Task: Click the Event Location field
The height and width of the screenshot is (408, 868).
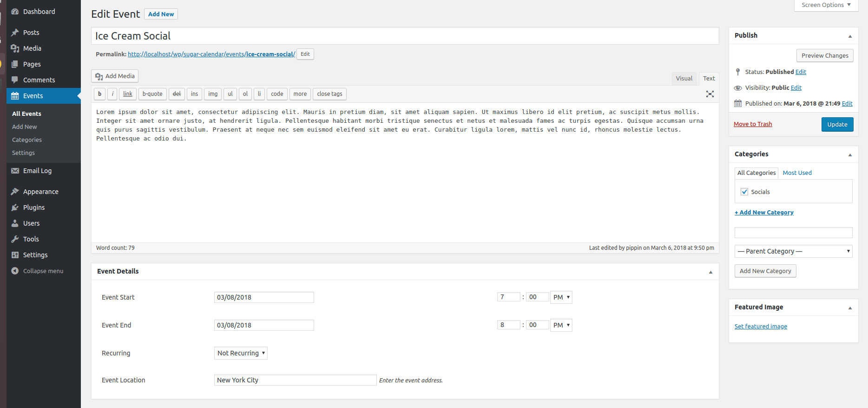Action: pos(295,380)
